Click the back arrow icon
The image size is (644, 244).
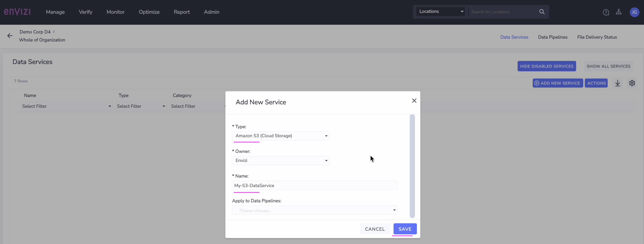[10, 36]
